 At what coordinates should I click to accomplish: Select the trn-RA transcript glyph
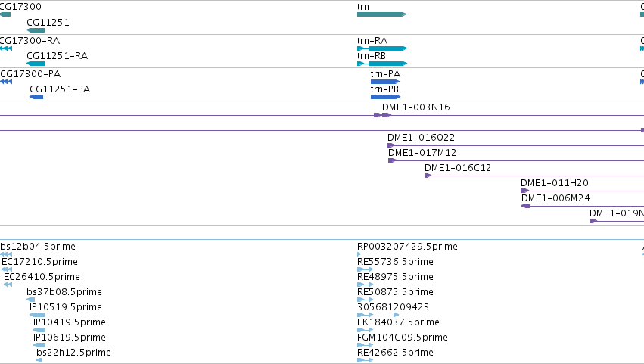[382, 48]
